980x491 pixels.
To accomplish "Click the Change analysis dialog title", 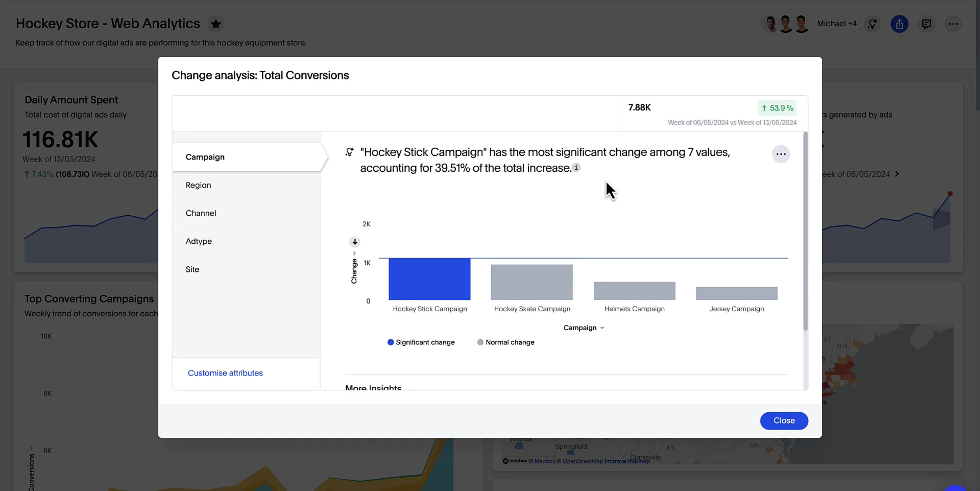I will (x=260, y=75).
